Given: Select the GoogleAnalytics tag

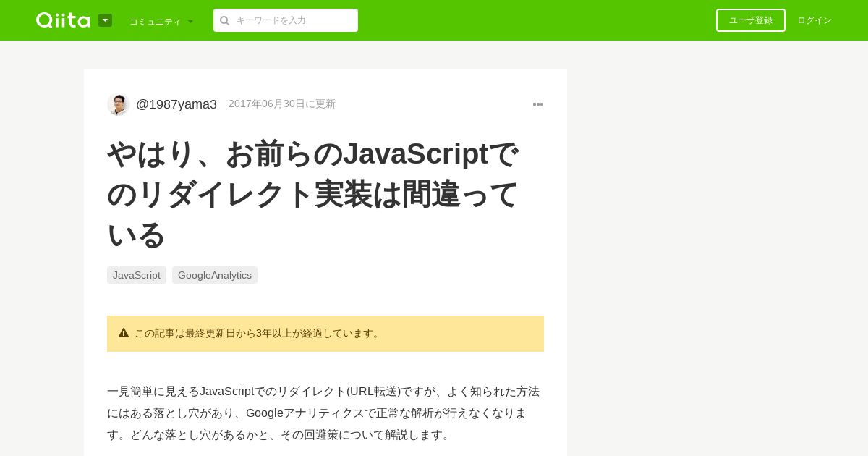Looking at the screenshot, I should tap(215, 275).
